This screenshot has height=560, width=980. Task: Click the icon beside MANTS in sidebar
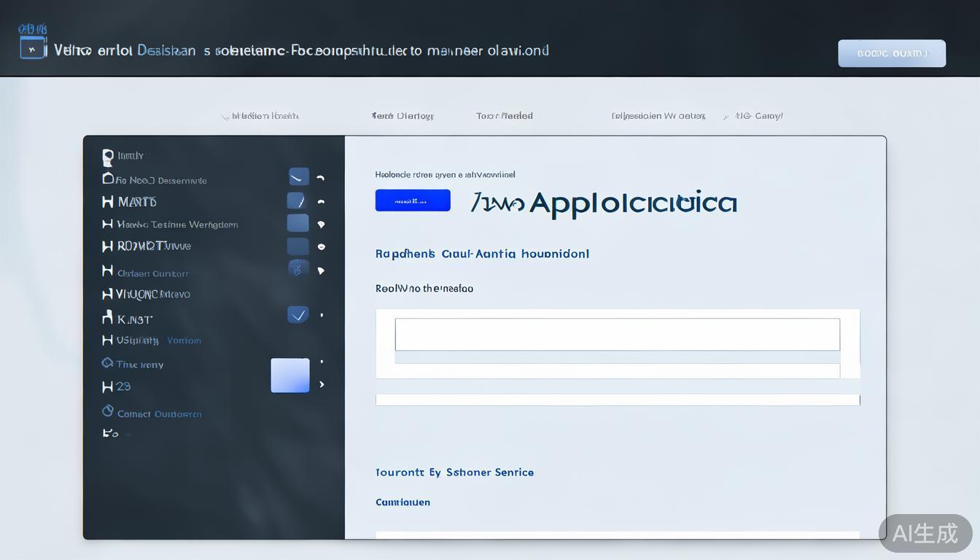tap(107, 201)
